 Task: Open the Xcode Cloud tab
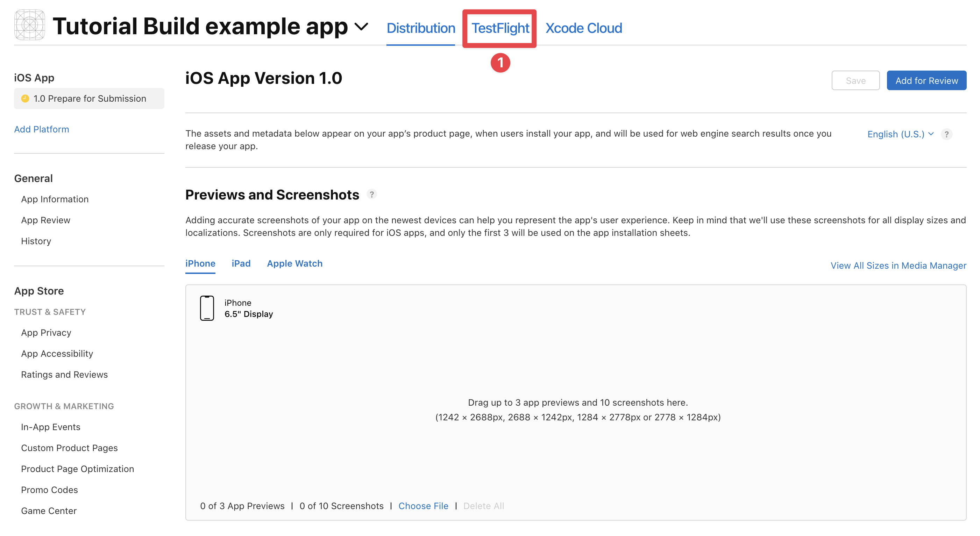583,28
